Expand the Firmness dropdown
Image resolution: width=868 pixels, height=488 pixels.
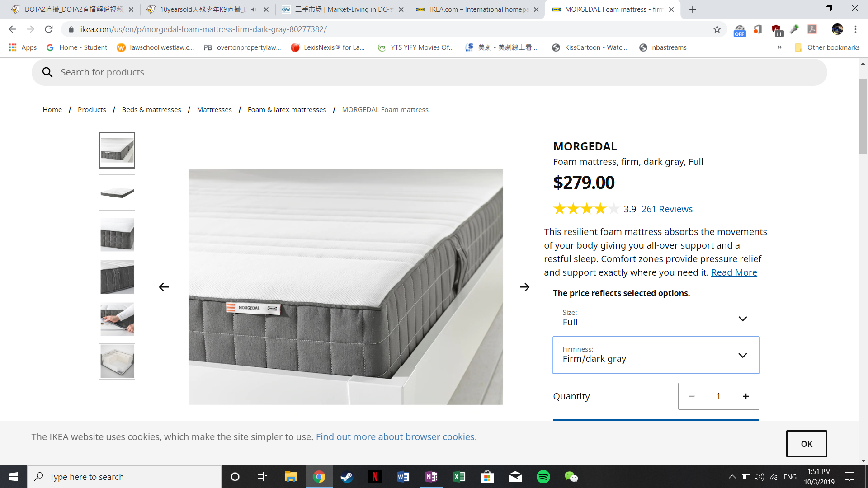coord(656,355)
